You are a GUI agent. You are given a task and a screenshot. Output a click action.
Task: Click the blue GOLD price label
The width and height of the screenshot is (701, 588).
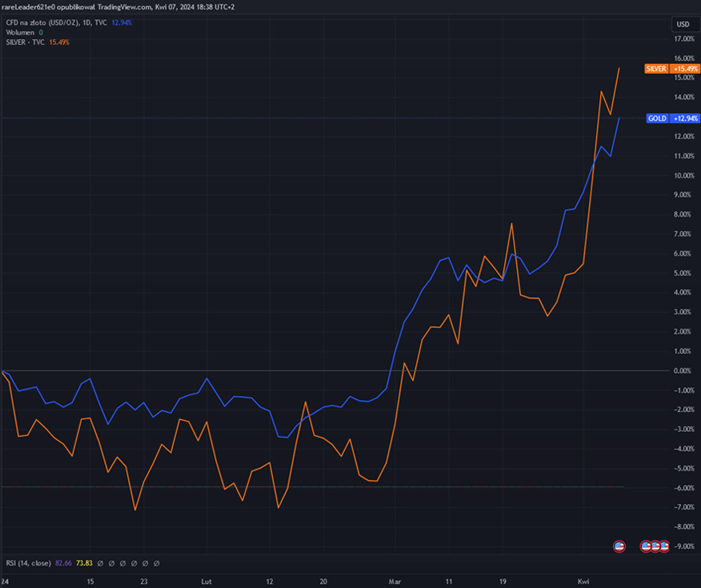tap(657, 118)
